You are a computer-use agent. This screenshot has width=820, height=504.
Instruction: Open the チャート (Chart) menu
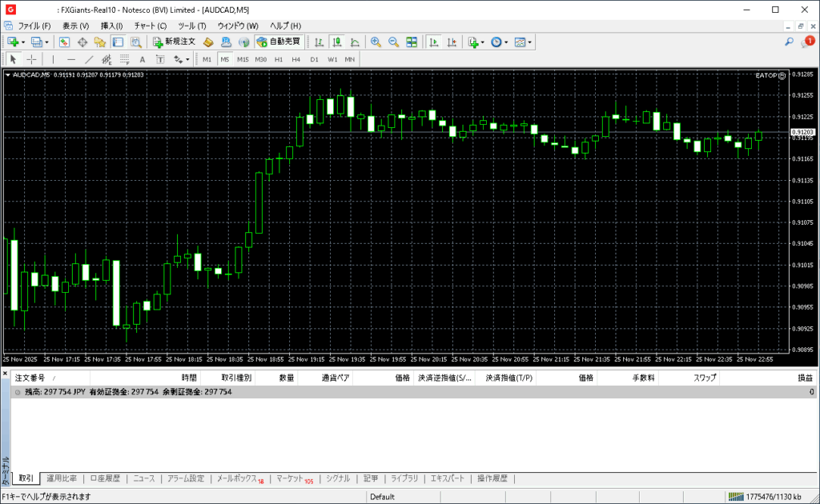150,26
